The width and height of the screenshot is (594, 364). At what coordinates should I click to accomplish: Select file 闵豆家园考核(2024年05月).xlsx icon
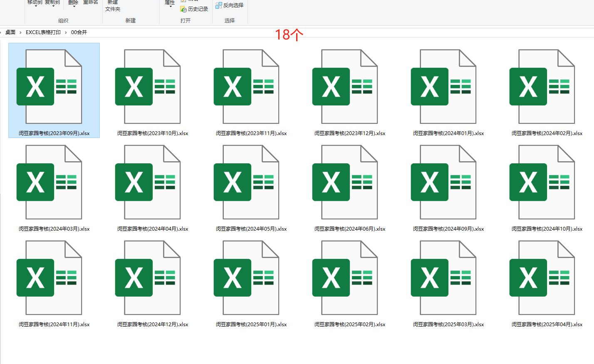pyautogui.click(x=246, y=182)
